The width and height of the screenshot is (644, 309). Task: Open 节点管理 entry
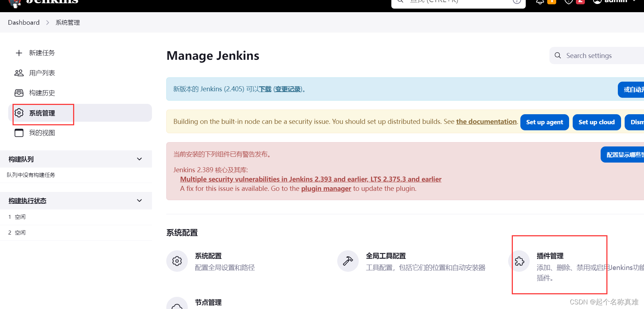pos(208,303)
